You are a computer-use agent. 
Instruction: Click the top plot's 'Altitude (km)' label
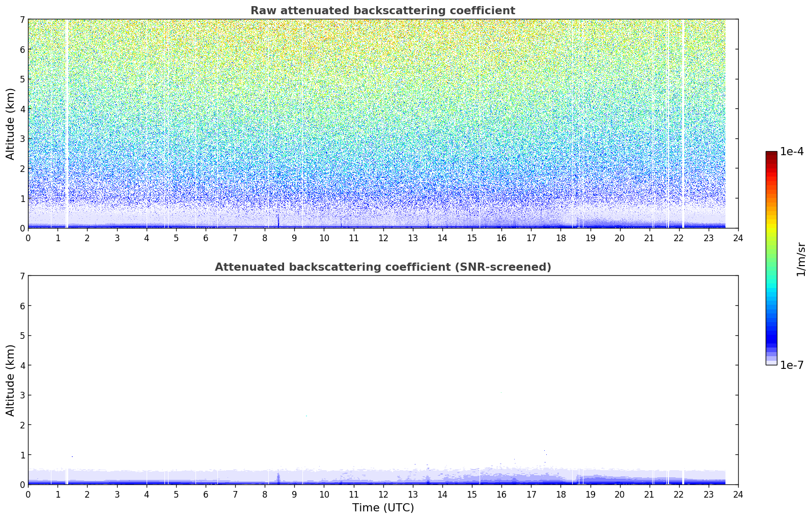point(11,124)
